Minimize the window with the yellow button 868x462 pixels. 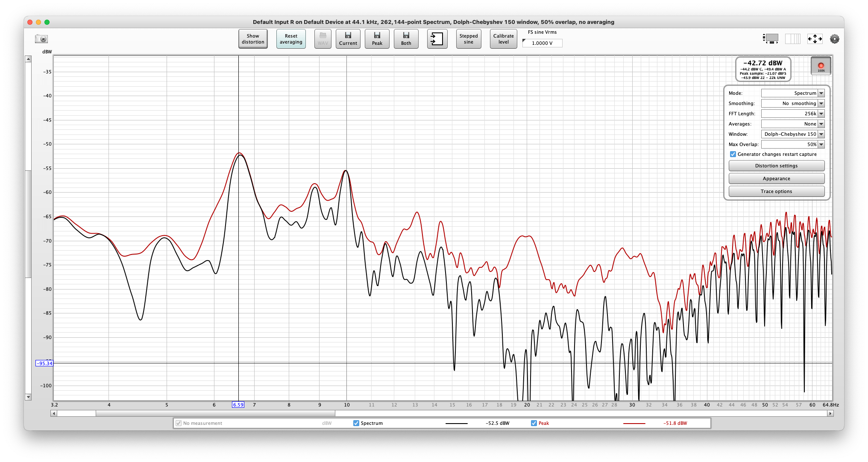pos(38,22)
